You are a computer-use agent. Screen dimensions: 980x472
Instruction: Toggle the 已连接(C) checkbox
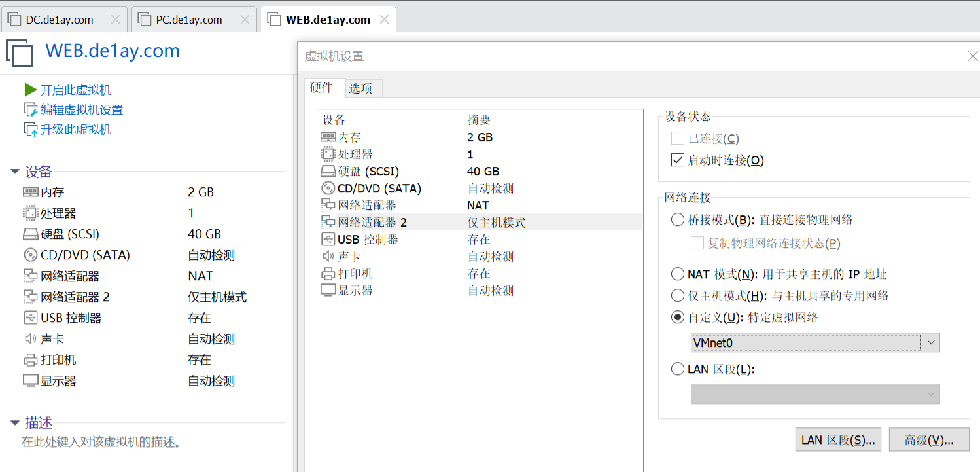pos(678,139)
